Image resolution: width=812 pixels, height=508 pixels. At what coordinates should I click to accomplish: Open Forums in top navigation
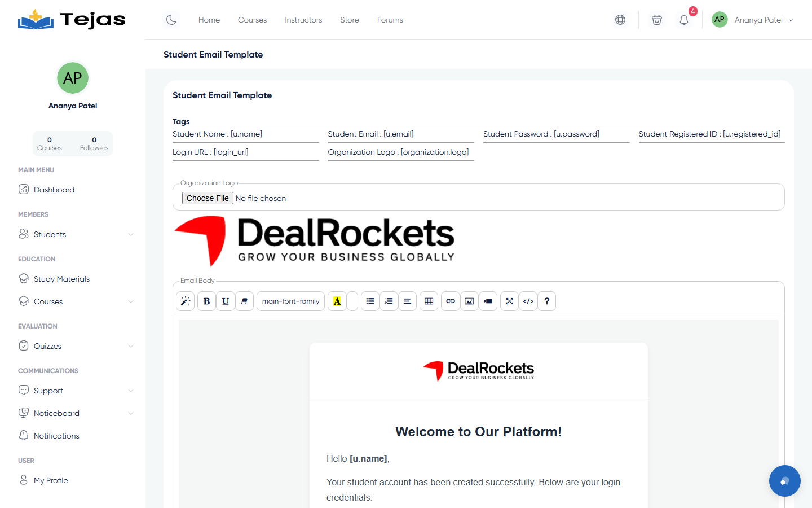(390, 20)
